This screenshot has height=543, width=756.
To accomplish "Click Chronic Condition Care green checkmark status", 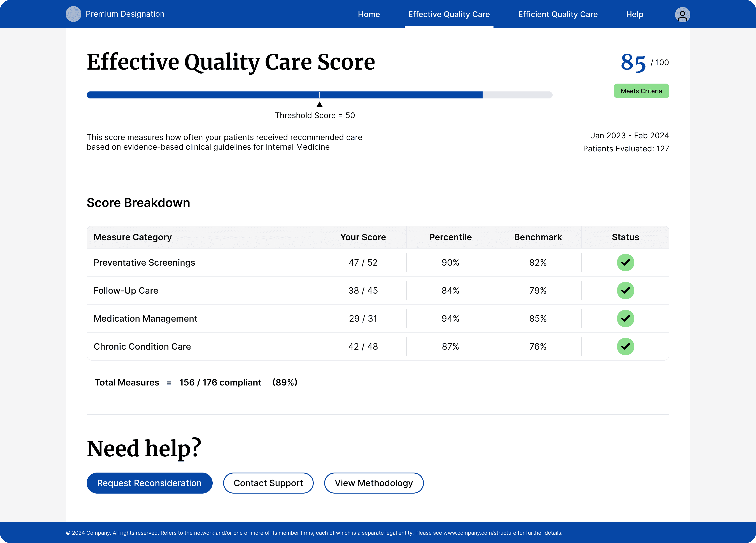I will [x=625, y=347].
